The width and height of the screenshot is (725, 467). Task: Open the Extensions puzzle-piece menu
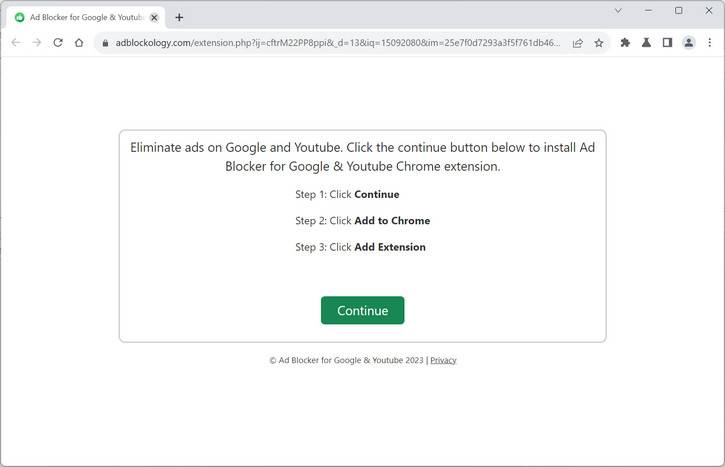[625, 43]
